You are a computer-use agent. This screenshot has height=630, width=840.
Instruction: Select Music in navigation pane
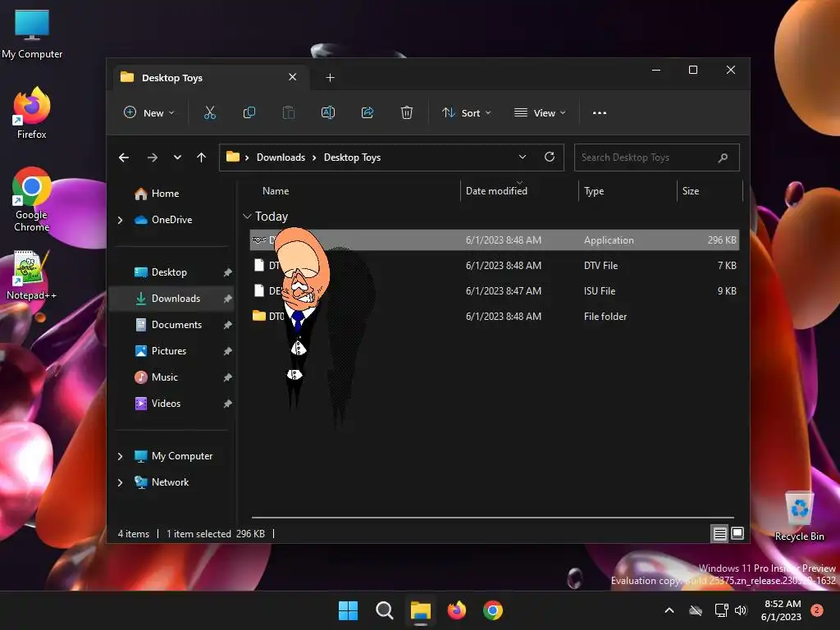pyautogui.click(x=164, y=377)
